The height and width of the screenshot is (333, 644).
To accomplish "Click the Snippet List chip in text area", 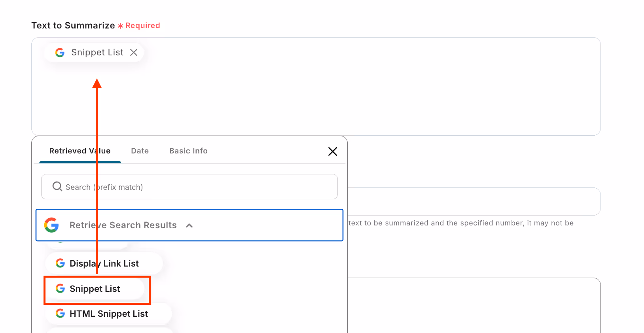I will point(94,53).
